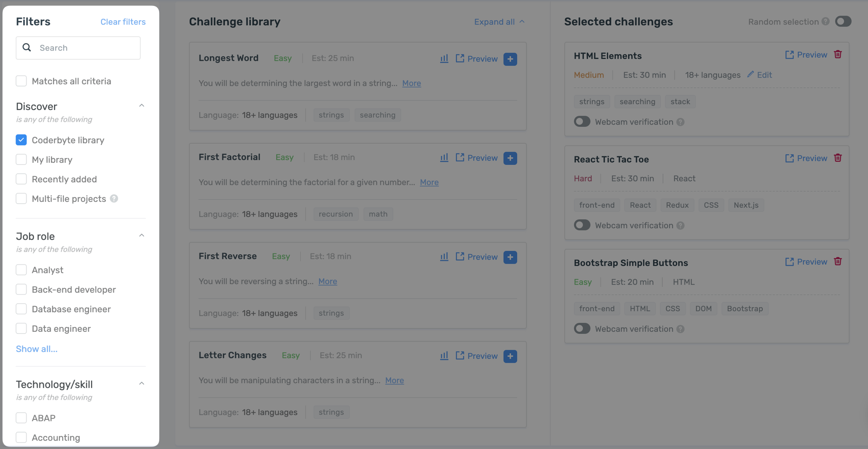868x449 pixels.
Task: Enable the Random selection toggle
Action: click(843, 22)
